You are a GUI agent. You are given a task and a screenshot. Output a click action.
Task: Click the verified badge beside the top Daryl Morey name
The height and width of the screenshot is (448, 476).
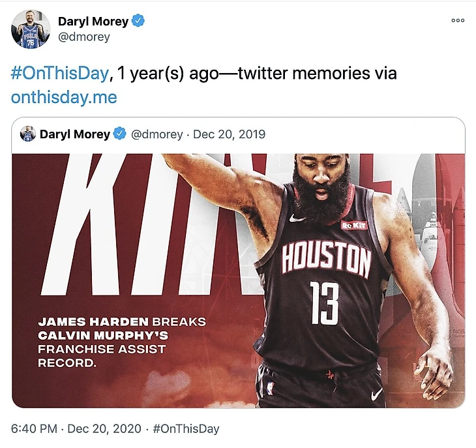139,21
